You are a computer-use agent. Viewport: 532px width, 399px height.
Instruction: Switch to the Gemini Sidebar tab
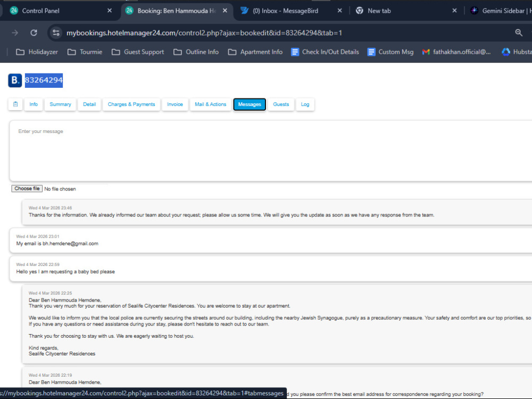click(502, 11)
